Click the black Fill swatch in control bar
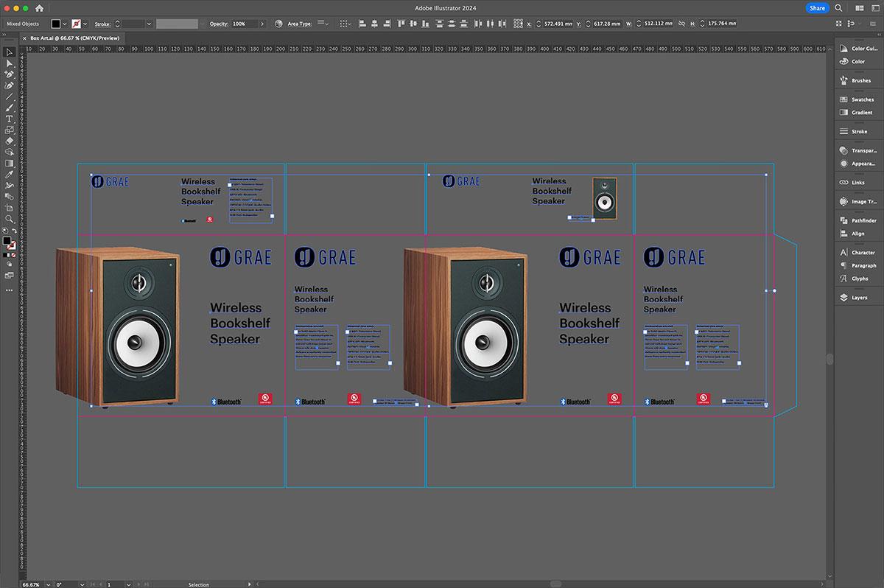 click(x=55, y=24)
